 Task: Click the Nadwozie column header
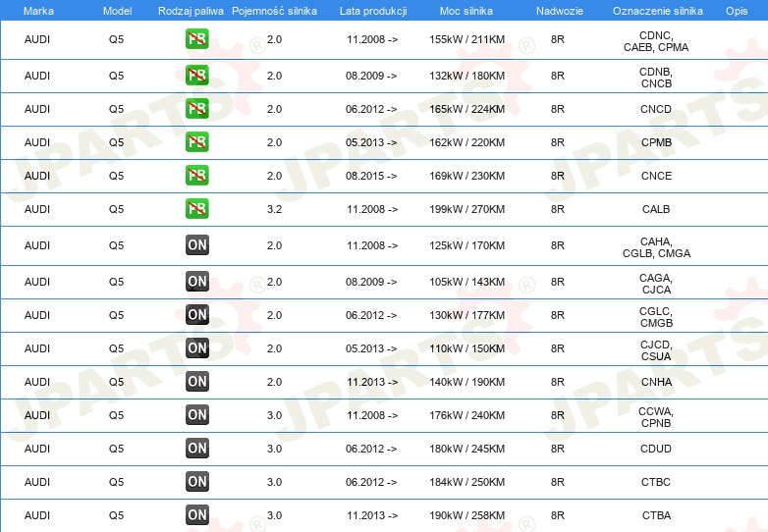point(560,11)
